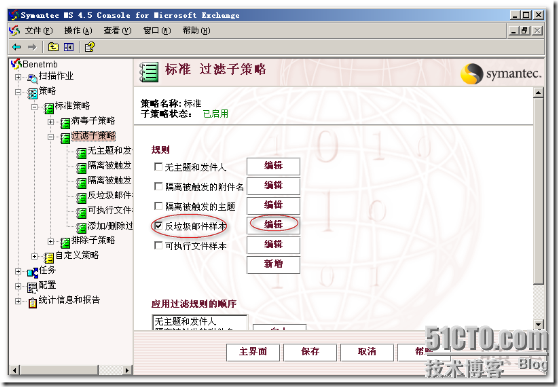Screen dimensions: 558x387
Task: Collapse the 策略 tree node
Action: coord(18,92)
